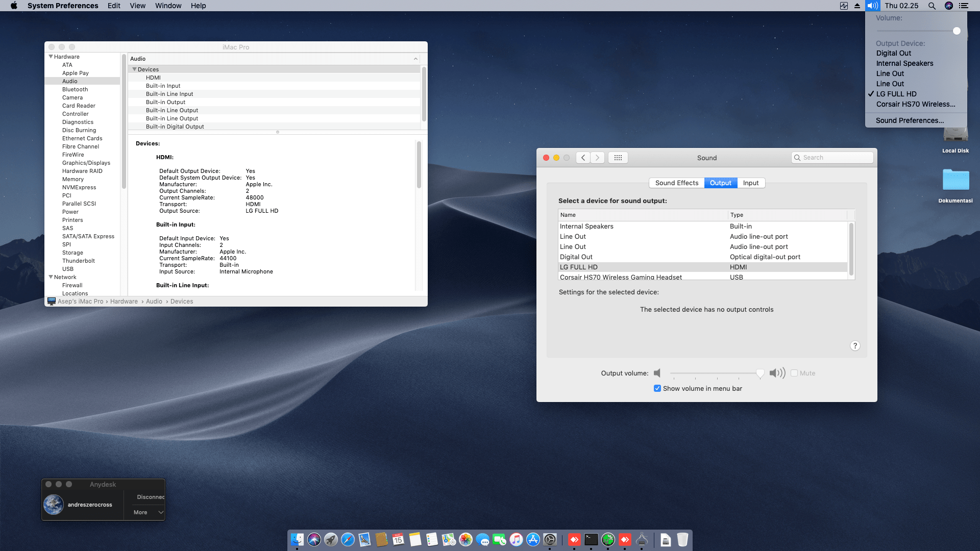
Task: Collapse the Audio header caret
Action: 415,59
